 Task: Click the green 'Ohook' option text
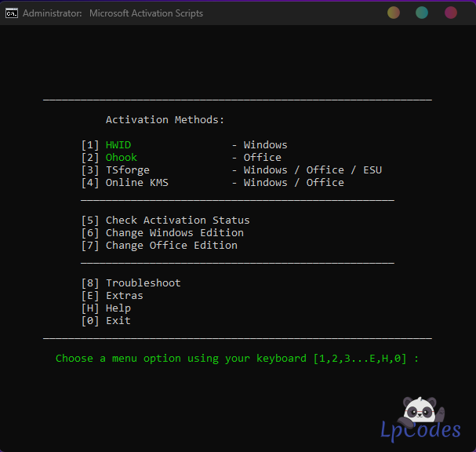point(122,158)
